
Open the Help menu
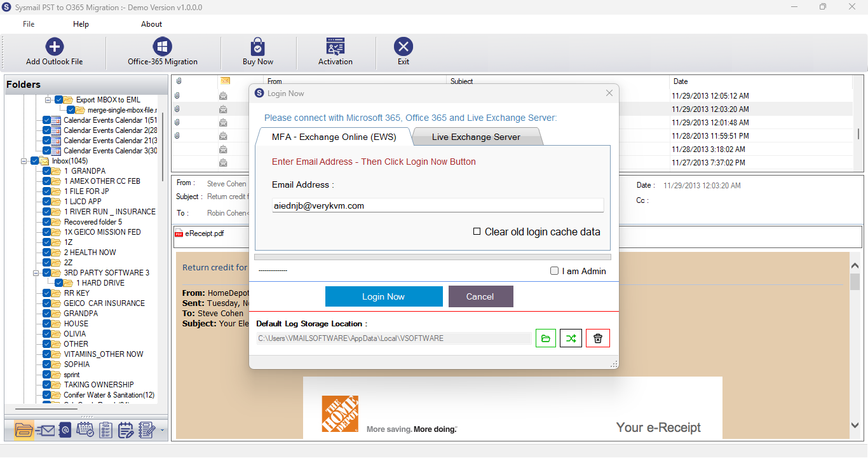81,24
